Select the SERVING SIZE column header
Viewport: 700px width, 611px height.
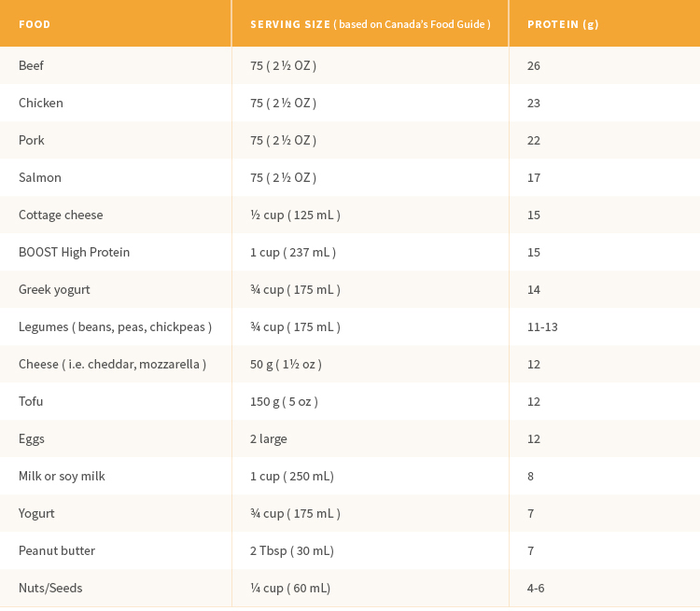tap(371, 24)
